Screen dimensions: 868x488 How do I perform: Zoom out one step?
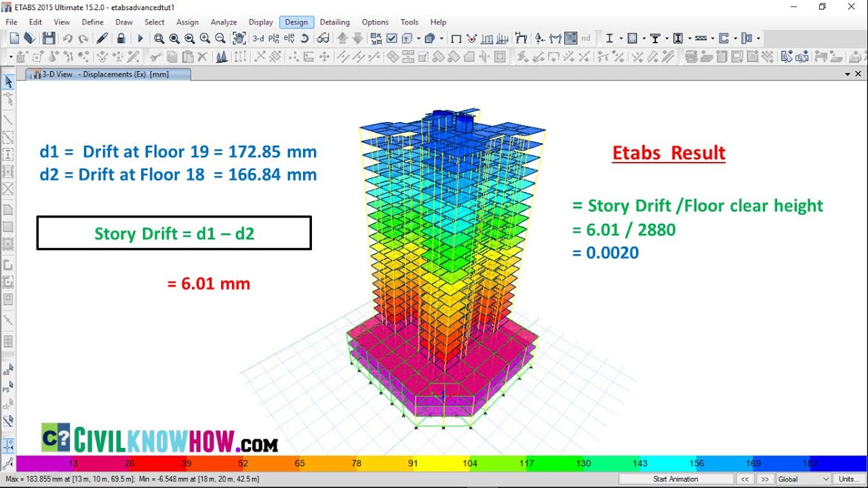[x=220, y=39]
